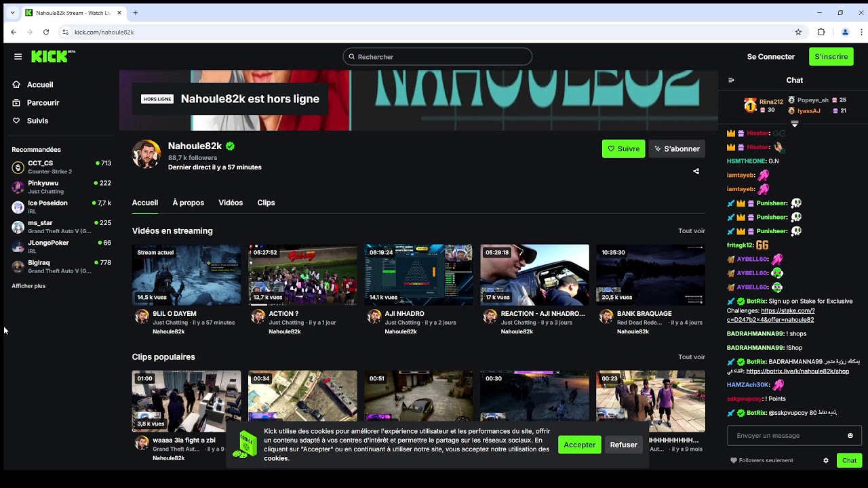868x488 pixels.
Task: Click the Kick logo
Action: 53,56
